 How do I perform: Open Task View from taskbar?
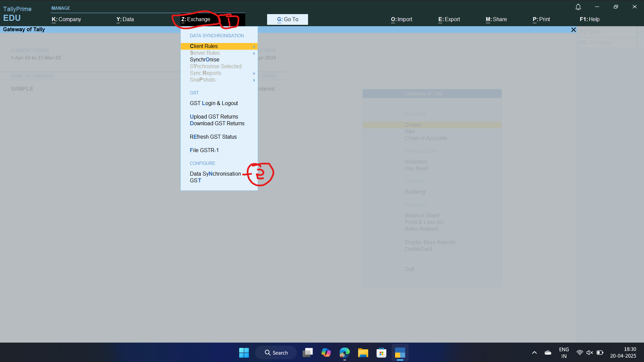[307, 353]
